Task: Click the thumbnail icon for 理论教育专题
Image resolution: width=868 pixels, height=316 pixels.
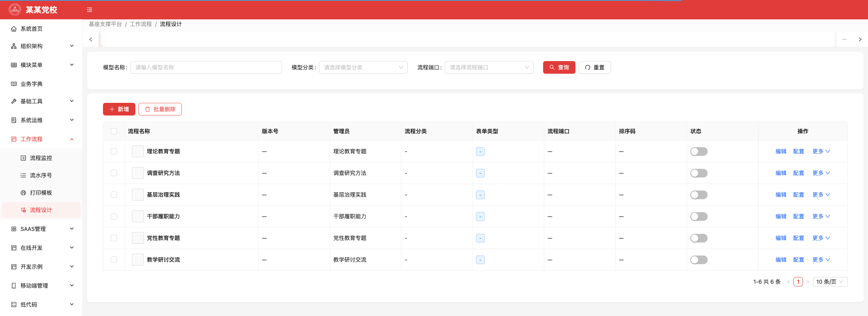Action: tap(138, 151)
